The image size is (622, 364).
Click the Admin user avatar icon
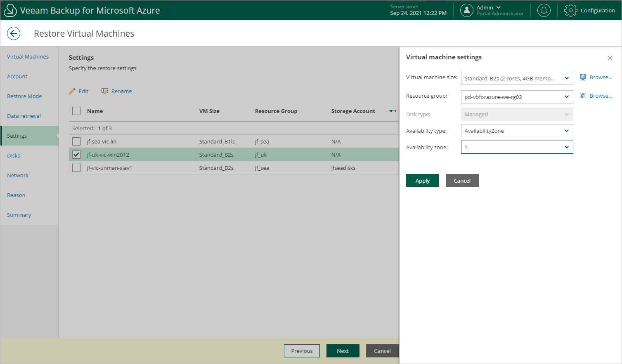467,10
